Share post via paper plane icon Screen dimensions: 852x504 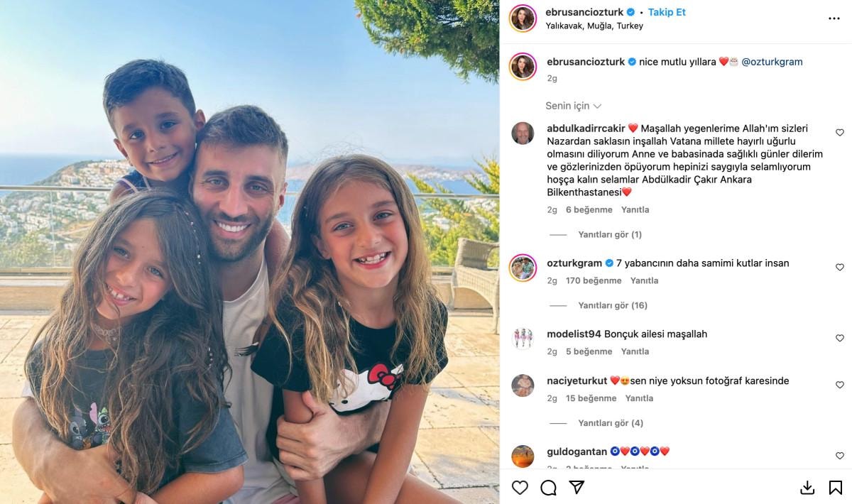[x=577, y=488]
